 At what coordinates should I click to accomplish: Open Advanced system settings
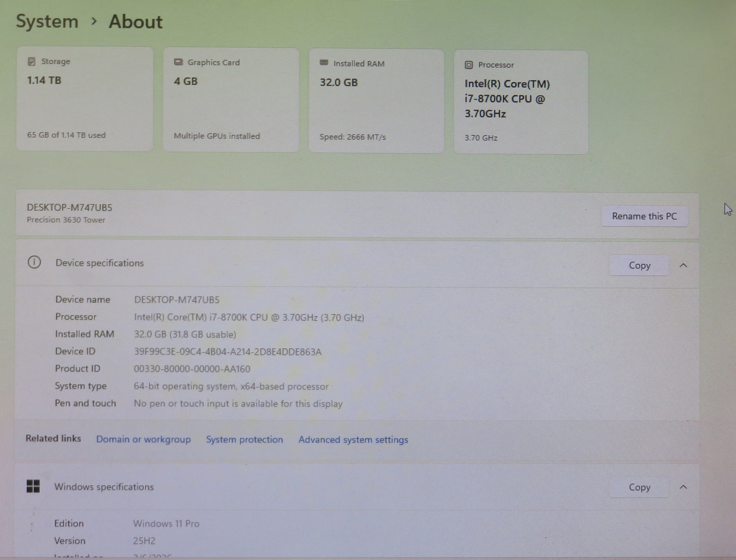(x=353, y=439)
